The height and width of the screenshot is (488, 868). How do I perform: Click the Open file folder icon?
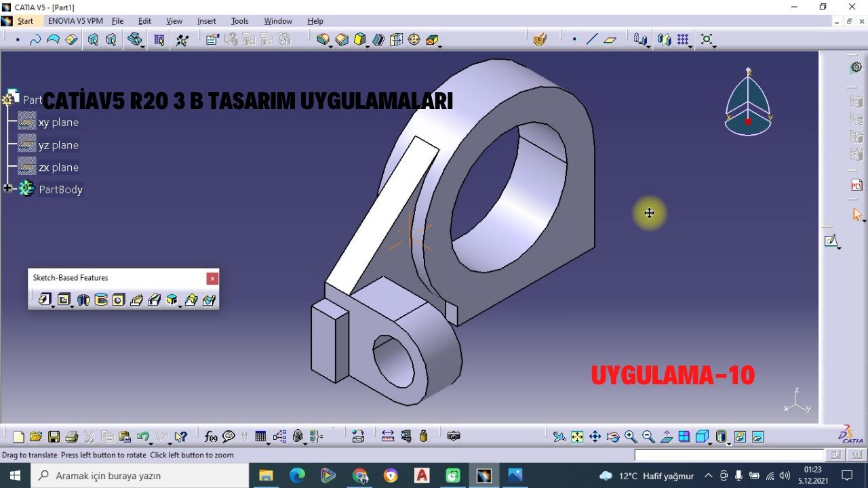pos(36,436)
